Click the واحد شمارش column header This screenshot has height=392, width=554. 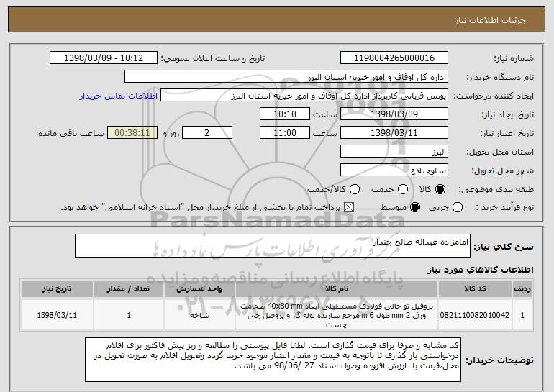[x=199, y=289]
